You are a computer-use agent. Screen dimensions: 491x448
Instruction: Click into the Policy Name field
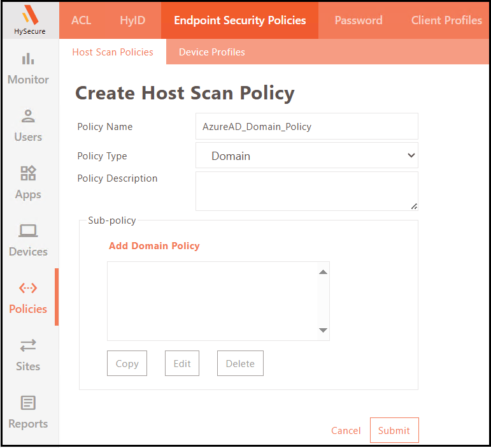pyautogui.click(x=306, y=126)
